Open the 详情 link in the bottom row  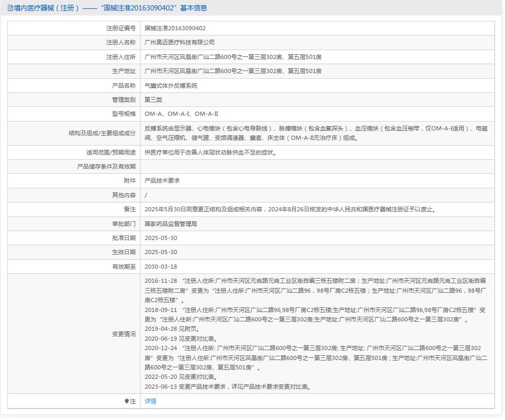(150, 402)
